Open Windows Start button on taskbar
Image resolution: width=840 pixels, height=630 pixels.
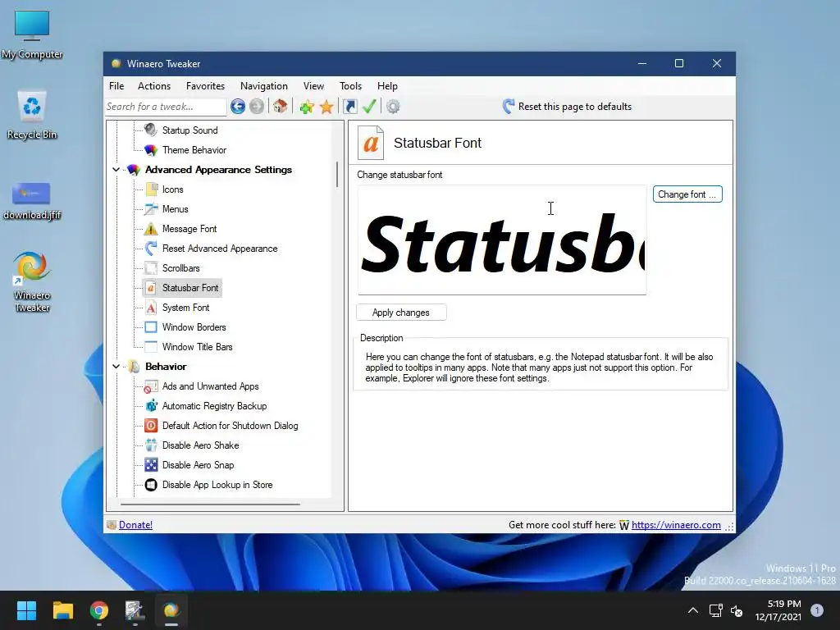(26, 610)
